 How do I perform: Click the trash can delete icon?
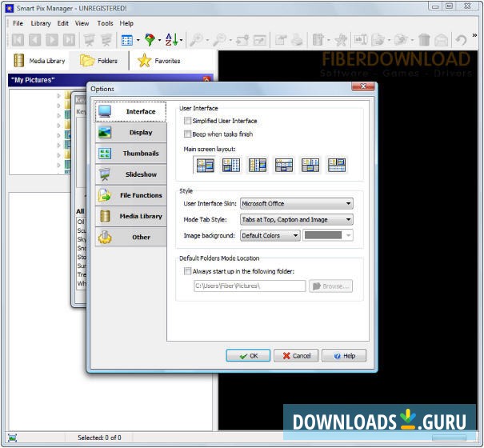(425, 40)
